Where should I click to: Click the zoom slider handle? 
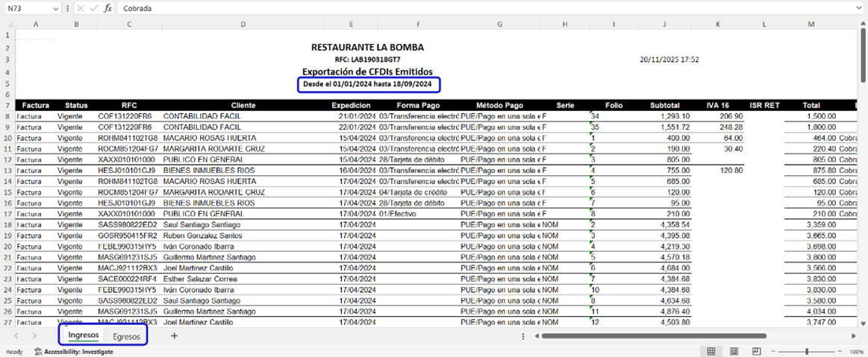point(808,352)
